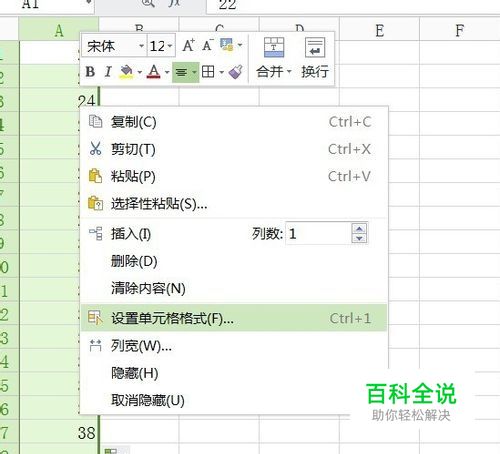Choose 粘贴(P) from context menu
Screen dimensions: 500x454
tap(234, 176)
